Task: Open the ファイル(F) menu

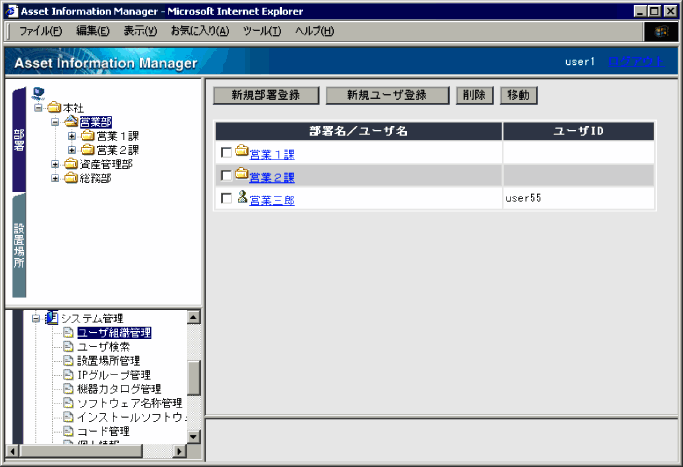Action: 41,31
